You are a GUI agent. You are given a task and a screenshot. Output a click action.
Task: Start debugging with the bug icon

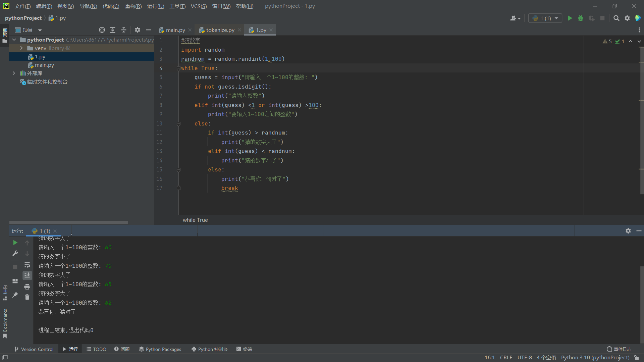point(581,18)
